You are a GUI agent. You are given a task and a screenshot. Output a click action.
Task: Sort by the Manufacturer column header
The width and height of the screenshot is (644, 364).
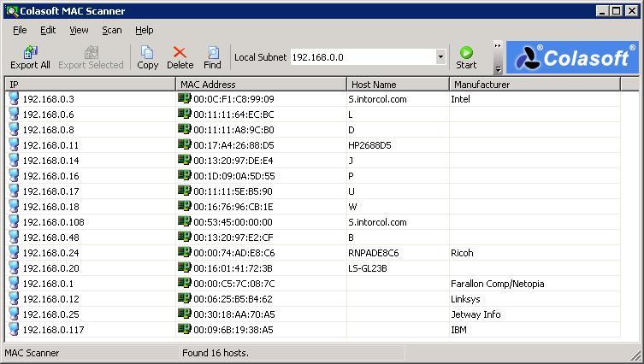pos(534,85)
